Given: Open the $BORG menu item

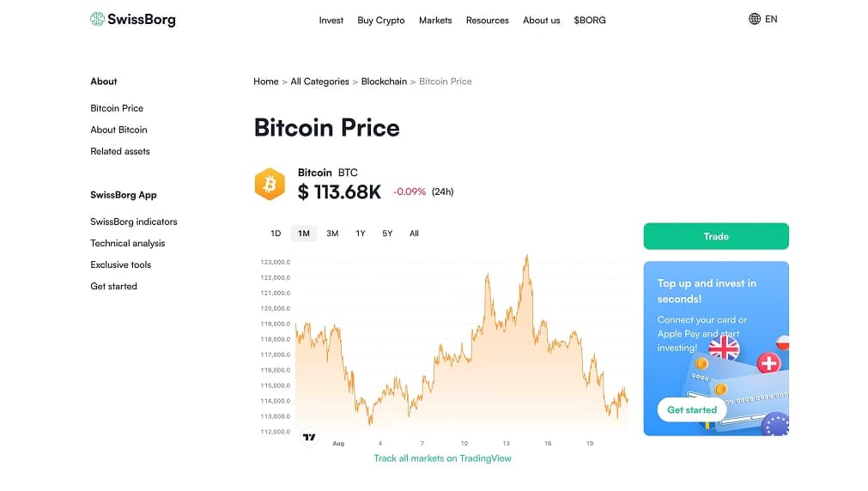Looking at the screenshot, I should point(590,21).
